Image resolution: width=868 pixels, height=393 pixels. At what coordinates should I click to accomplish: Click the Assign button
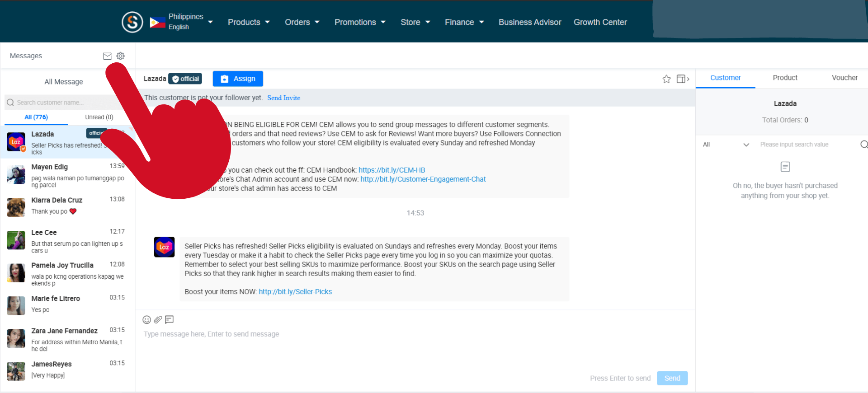pyautogui.click(x=238, y=79)
